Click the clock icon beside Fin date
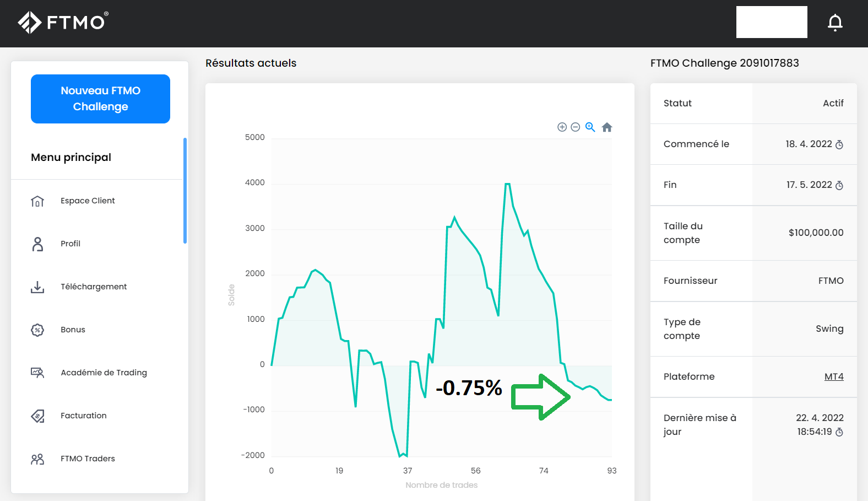The image size is (868, 501). tap(839, 186)
